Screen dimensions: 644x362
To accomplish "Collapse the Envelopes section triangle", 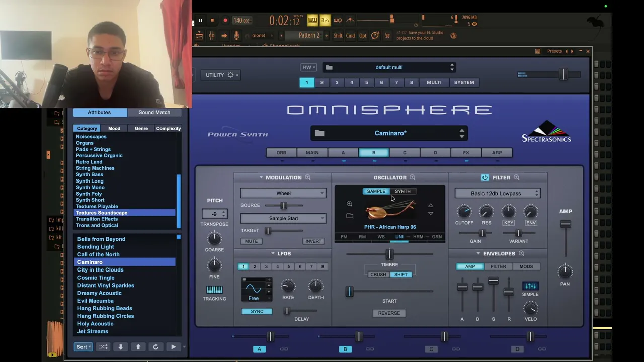I will tap(478, 253).
